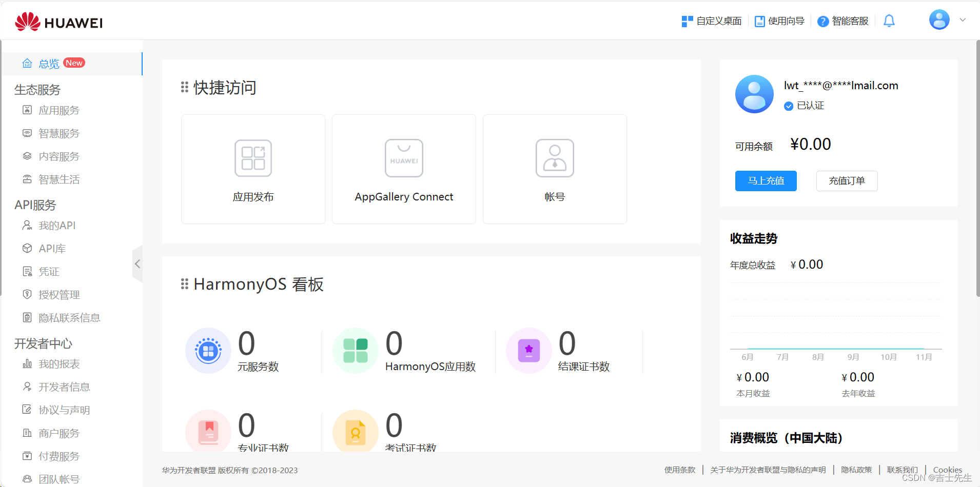The image size is (980, 487).
Task: Open 智慧服务 in the sidebar
Action: (59, 133)
